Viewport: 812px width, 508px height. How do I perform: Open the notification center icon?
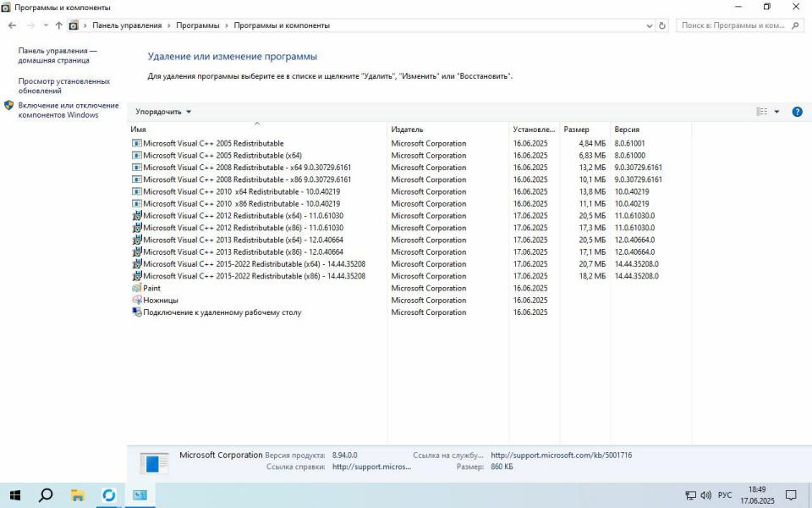pos(791,495)
